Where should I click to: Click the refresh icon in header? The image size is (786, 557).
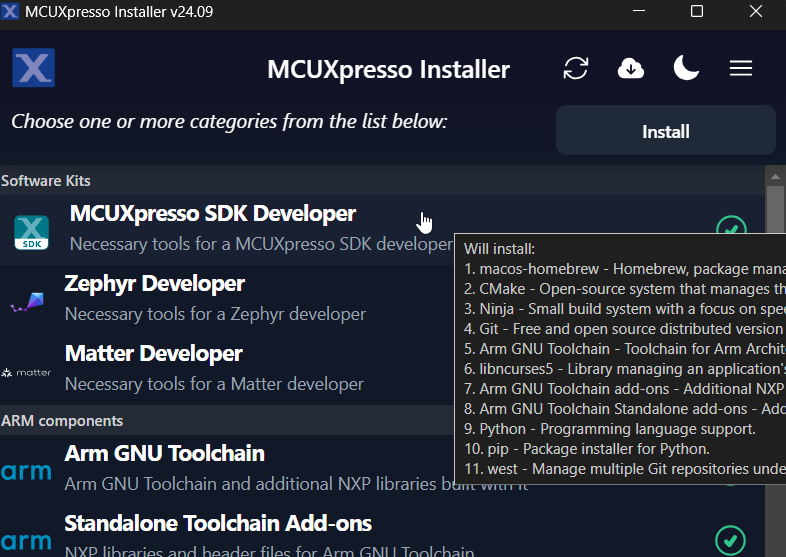tap(575, 68)
